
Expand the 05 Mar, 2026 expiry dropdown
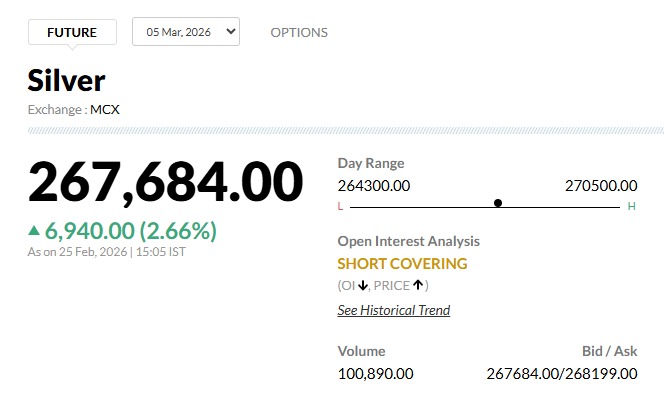point(186,32)
